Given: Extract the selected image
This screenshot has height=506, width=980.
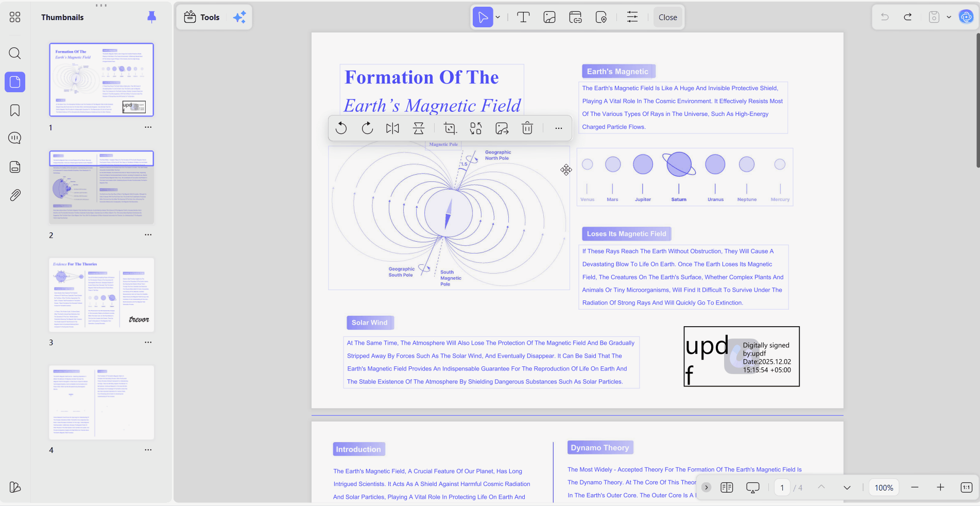Looking at the screenshot, I should [502, 128].
